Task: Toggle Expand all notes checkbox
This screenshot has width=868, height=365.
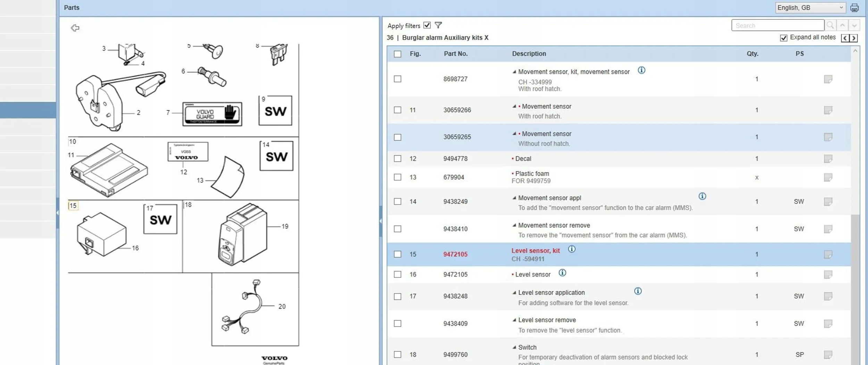Action: click(x=783, y=38)
